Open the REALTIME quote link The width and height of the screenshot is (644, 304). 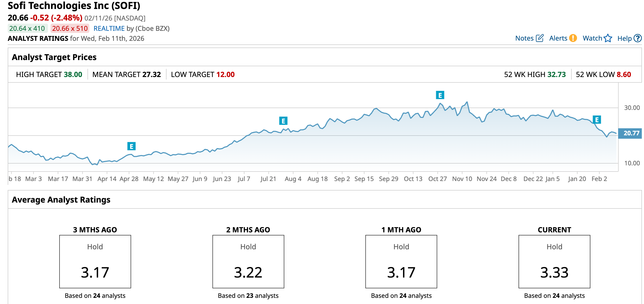coord(109,28)
